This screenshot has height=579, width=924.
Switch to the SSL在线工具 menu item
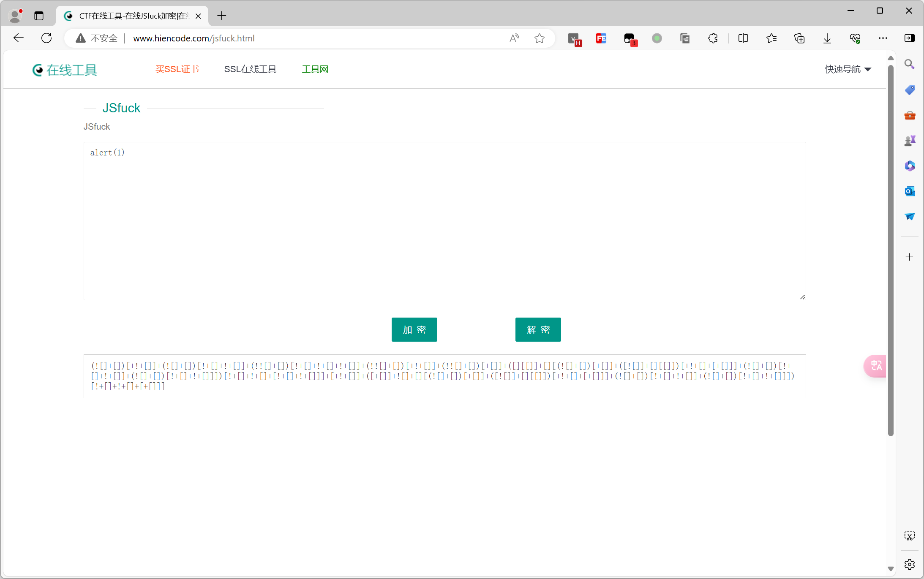tap(250, 69)
